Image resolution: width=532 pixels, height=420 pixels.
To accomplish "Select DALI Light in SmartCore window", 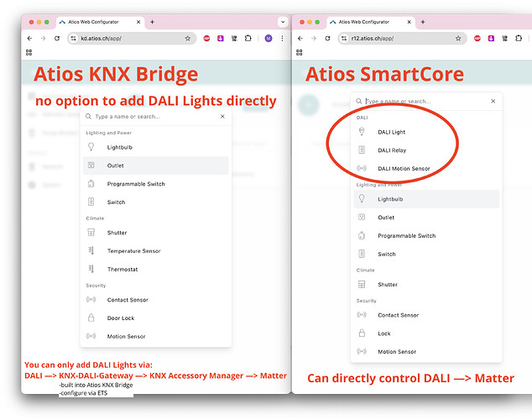I will (426, 132).
